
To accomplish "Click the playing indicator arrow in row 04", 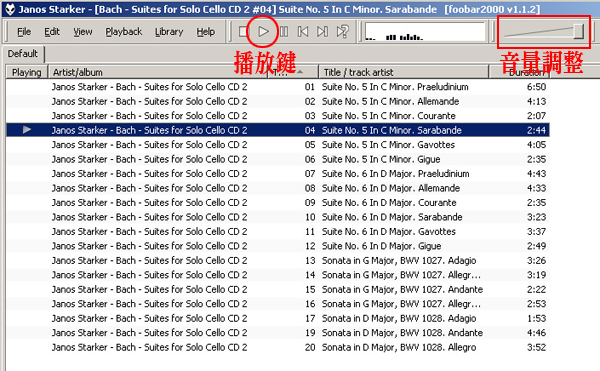I will point(26,130).
